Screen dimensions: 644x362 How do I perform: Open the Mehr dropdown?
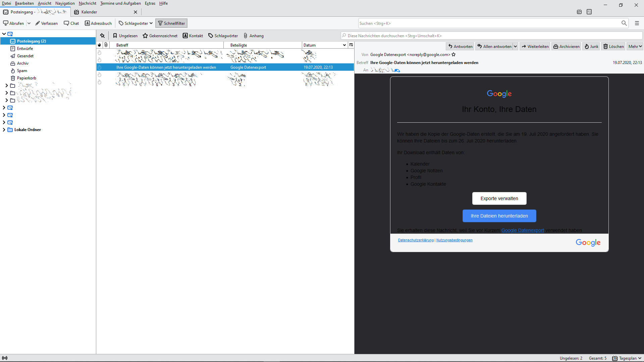[x=635, y=47]
